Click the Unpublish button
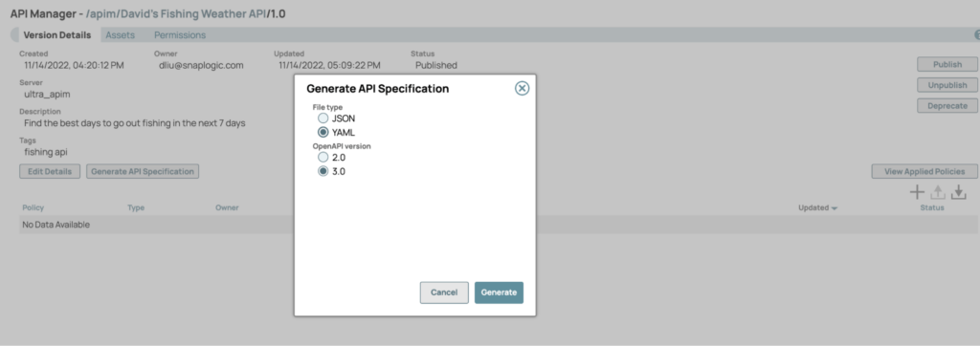The width and height of the screenshot is (980, 346). point(947,85)
